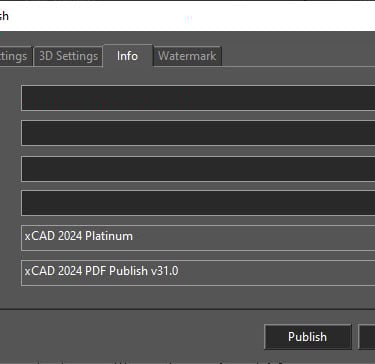Switch to the 3D Settings tab

point(68,56)
